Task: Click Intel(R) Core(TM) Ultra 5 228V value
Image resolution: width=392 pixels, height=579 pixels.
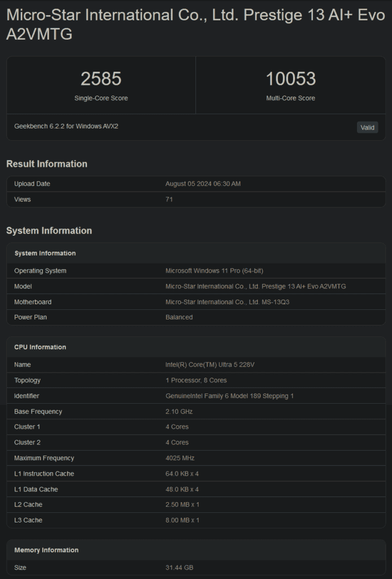Action: [210, 365]
